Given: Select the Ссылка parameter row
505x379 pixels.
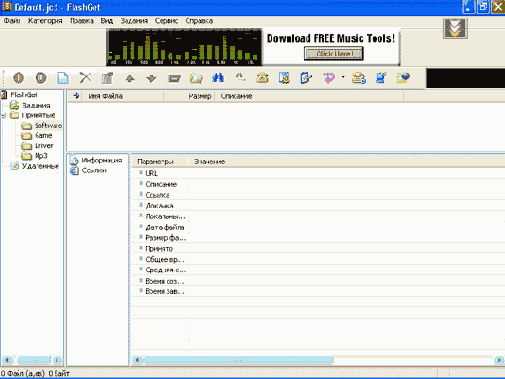Looking at the screenshot, I should [x=318, y=195].
